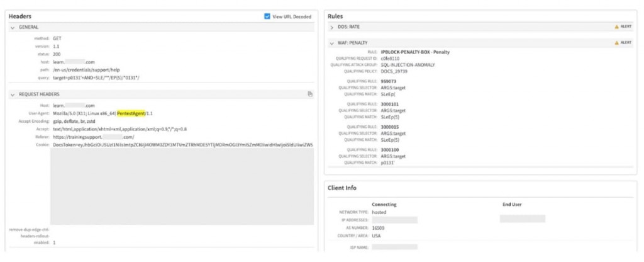The width and height of the screenshot is (644, 262).
Task: Collapse the GENERAL section
Action: pyautogui.click(x=13, y=27)
